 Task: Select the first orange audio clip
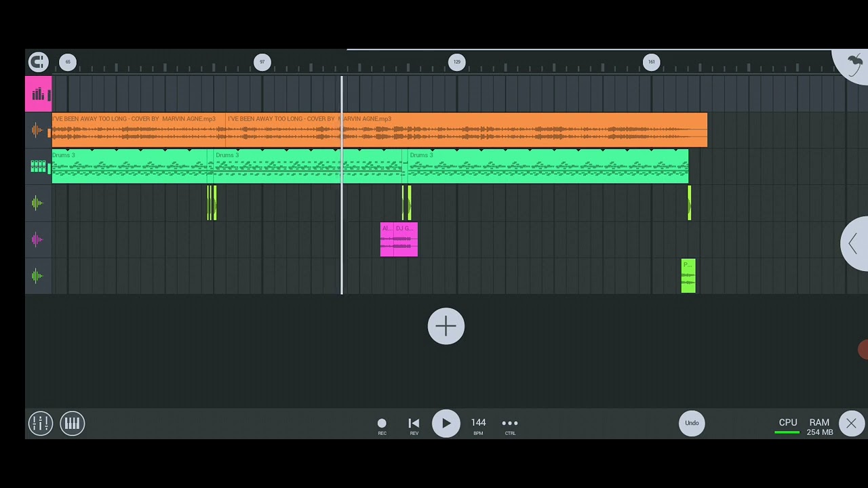click(138, 130)
